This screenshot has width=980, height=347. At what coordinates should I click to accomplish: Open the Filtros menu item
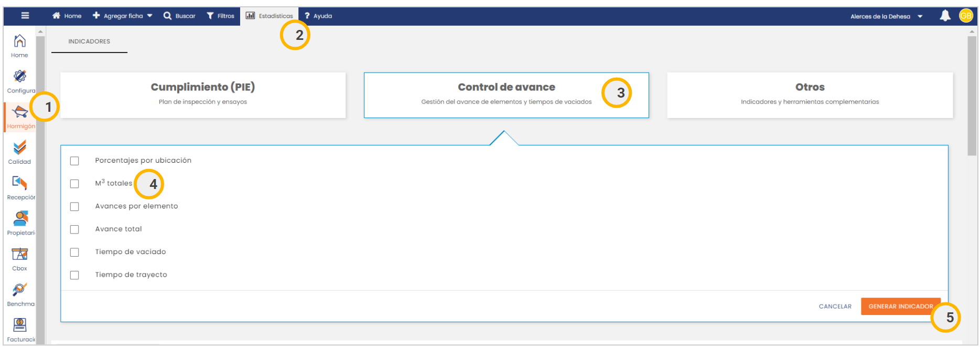tap(221, 16)
